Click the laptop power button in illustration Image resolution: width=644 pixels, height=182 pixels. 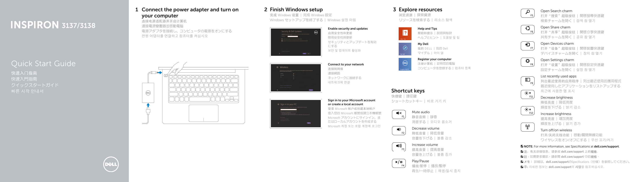pos(166,75)
